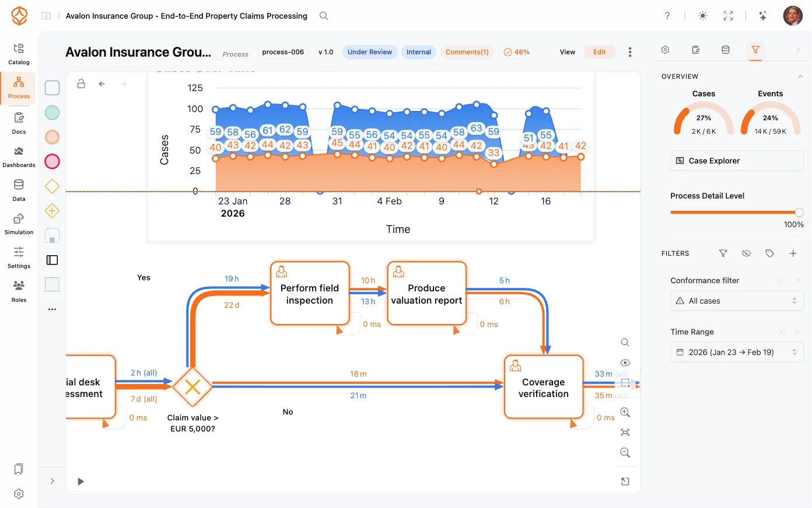
Task: Open the Case Explorer
Action: (737, 161)
